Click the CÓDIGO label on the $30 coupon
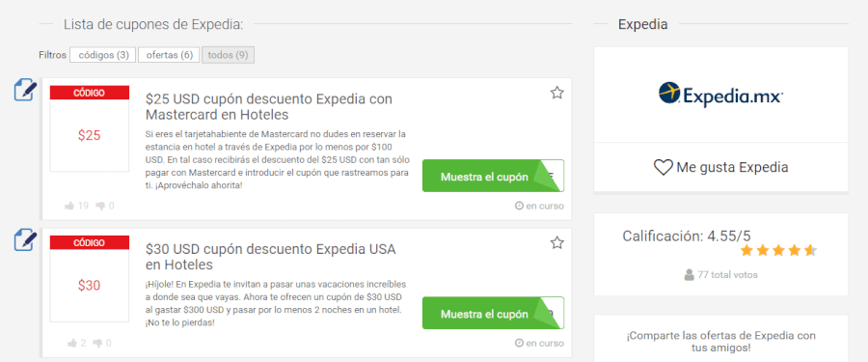 (x=89, y=242)
